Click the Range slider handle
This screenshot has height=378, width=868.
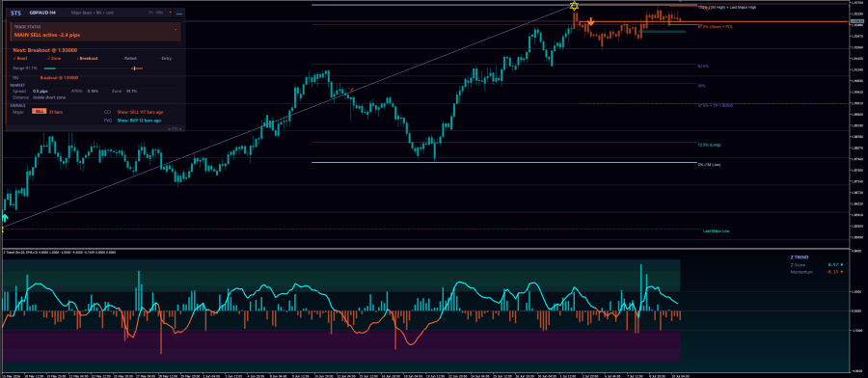pos(134,68)
